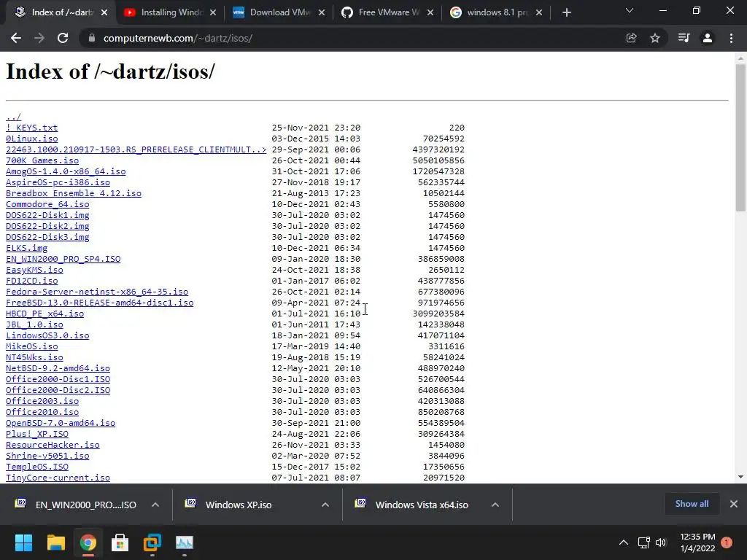The image size is (747, 560).
Task: Download HBCD_PE_x64.iso
Action: [44, 314]
